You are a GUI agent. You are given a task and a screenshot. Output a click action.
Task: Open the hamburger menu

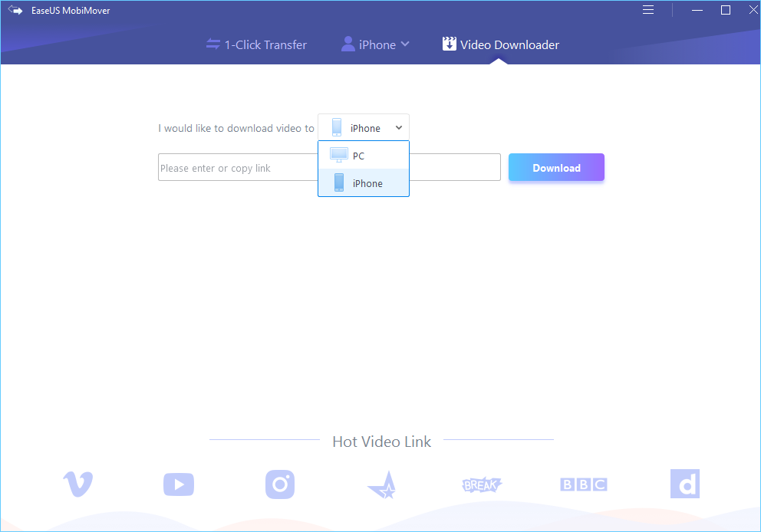pos(647,10)
